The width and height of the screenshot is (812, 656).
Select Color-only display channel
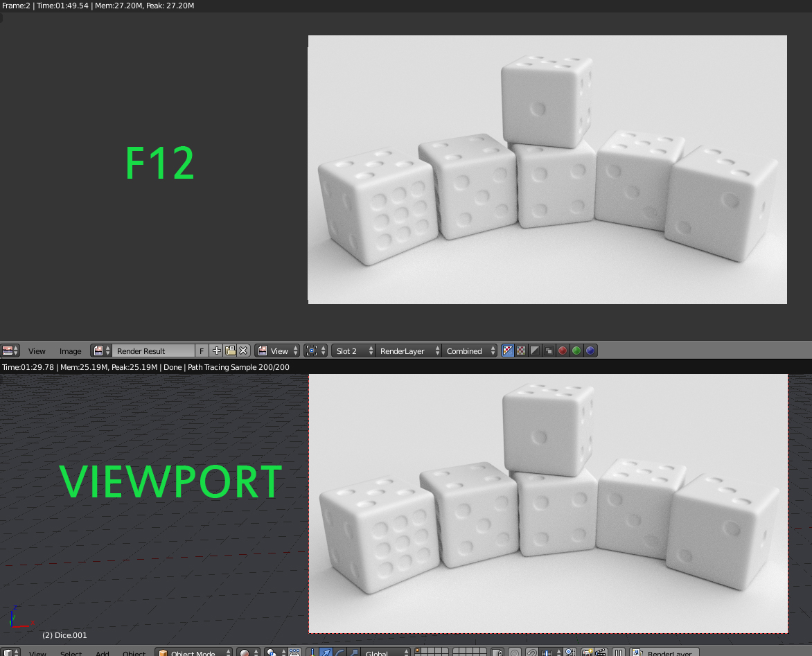pyautogui.click(x=521, y=351)
